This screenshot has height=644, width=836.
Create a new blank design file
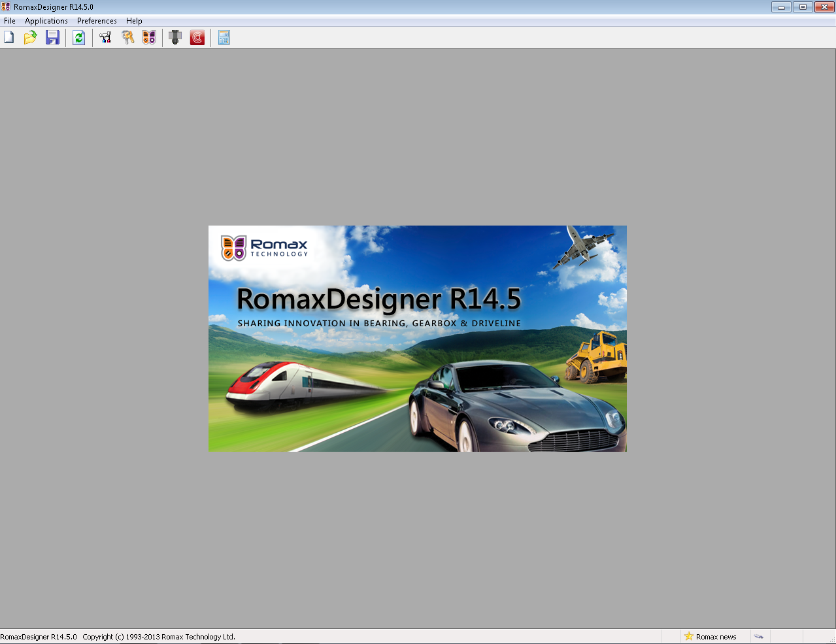click(x=9, y=38)
